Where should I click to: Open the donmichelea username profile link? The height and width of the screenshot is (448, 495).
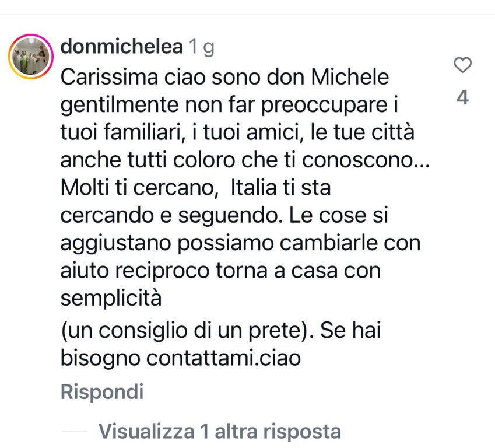coord(121,47)
